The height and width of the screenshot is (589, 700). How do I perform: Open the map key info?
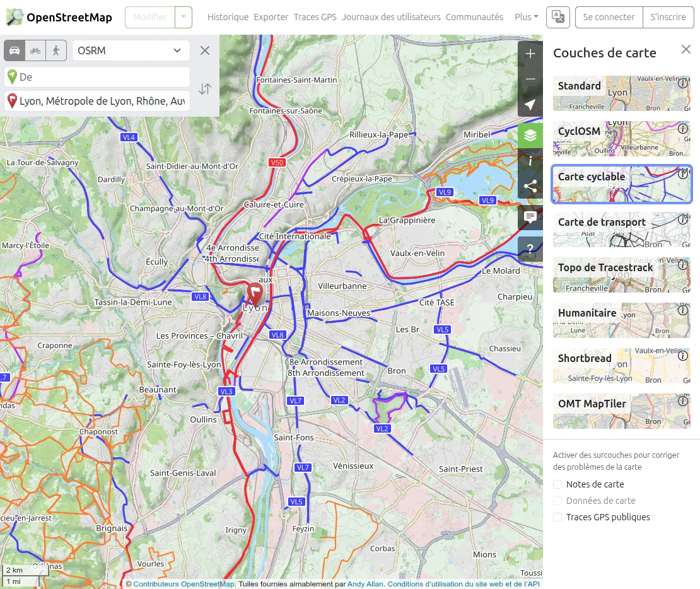pyautogui.click(x=530, y=160)
